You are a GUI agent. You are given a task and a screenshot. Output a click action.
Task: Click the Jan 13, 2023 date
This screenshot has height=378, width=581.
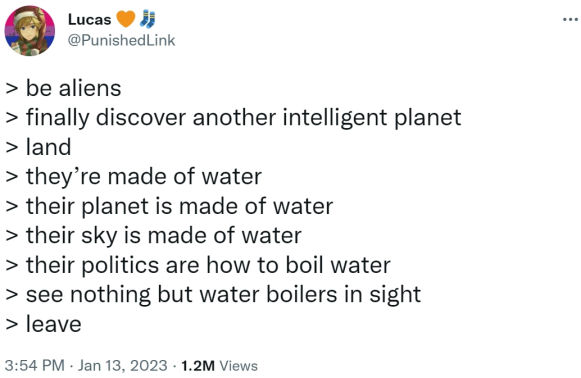(x=123, y=365)
